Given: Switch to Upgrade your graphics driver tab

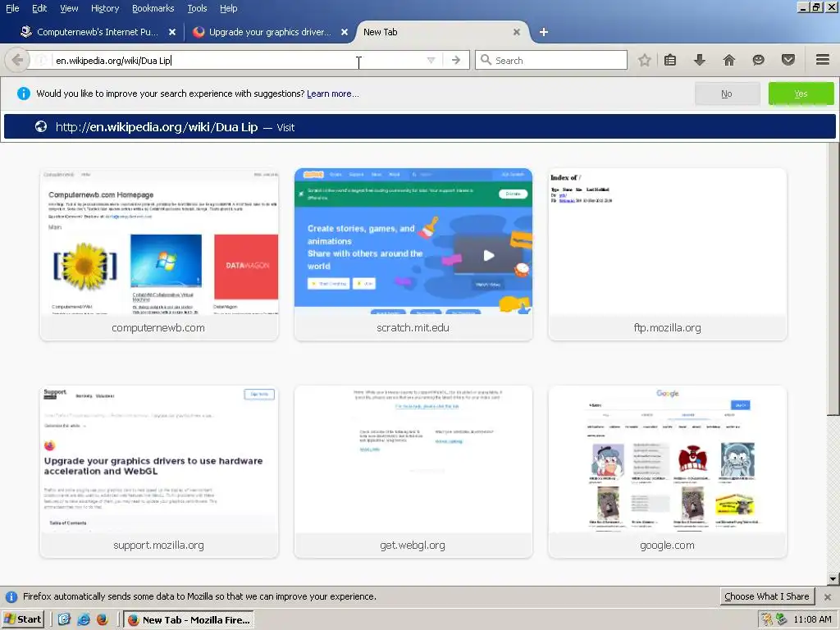Looking at the screenshot, I should (x=270, y=32).
